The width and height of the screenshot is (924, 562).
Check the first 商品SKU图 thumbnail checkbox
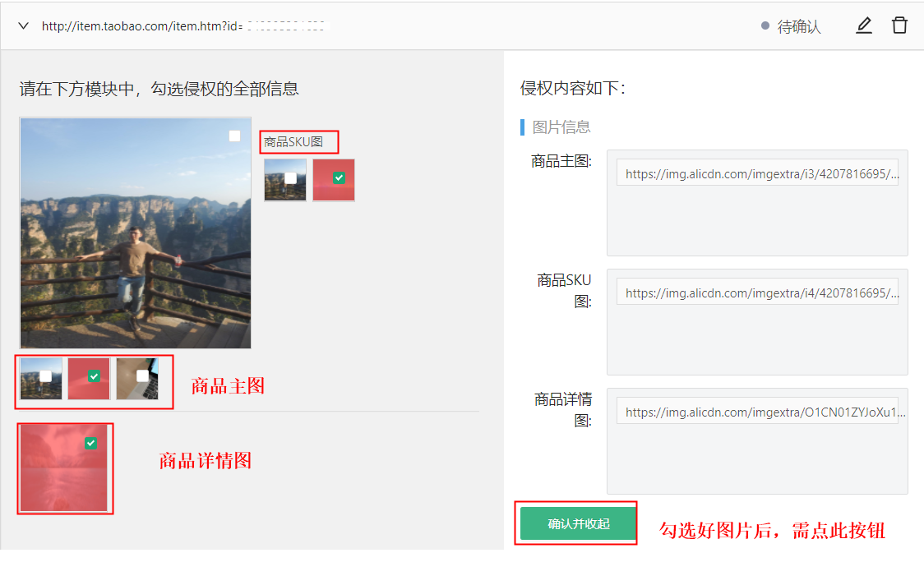point(290,177)
